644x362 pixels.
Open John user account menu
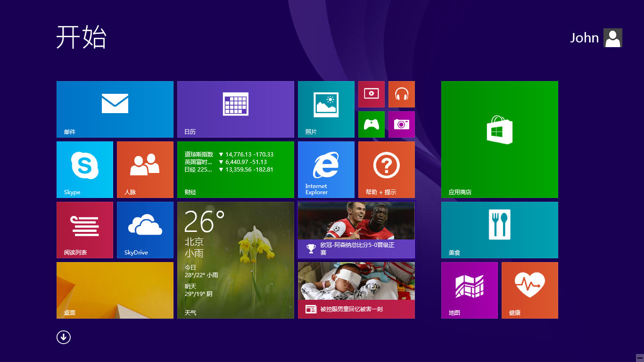pyautogui.click(x=596, y=38)
